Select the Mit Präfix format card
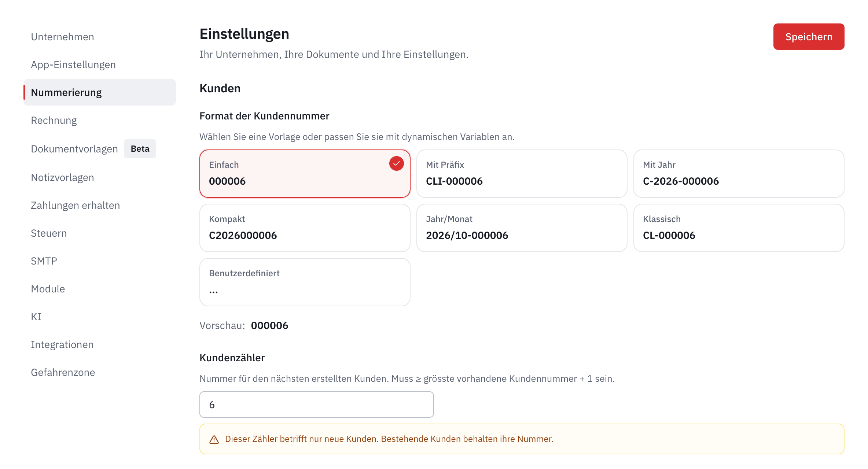Image resolution: width=868 pixels, height=469 pixels. tap(522, 174)
